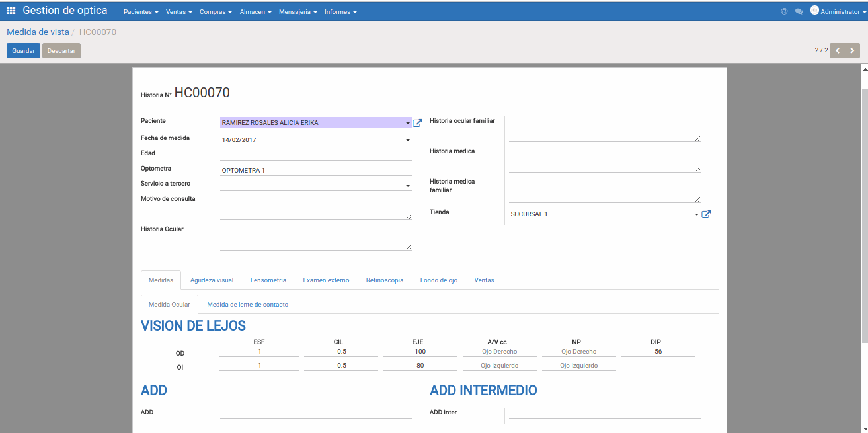868x433 pixels.
Task: Click Medida de vista breadcrumb link
Action: 38,32
